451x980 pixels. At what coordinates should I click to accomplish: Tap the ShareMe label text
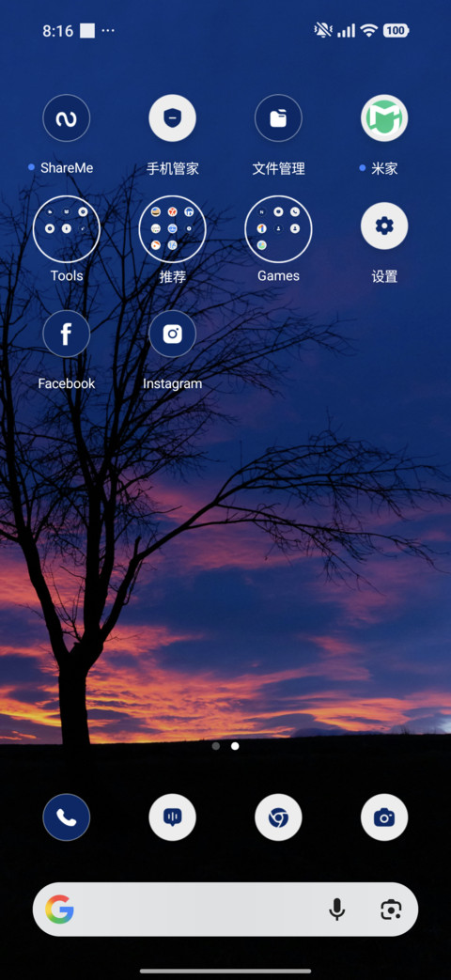point(67,167)
